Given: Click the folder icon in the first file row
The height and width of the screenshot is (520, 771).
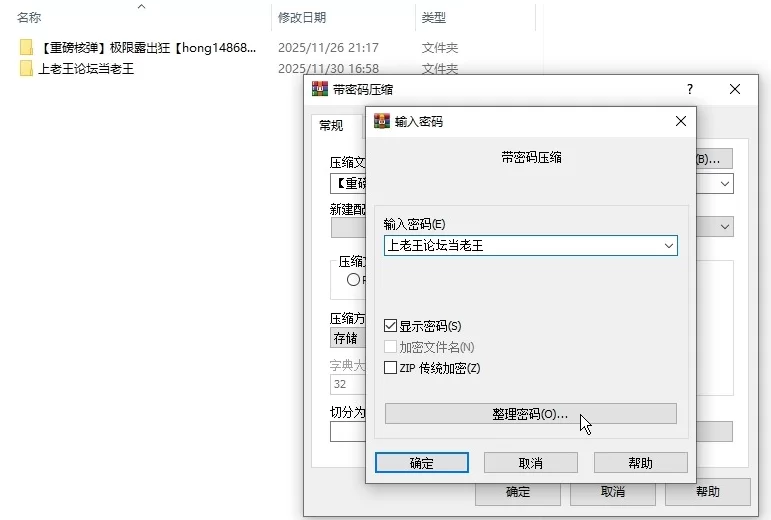Looking at the screenshot, I should pos(26,47).
